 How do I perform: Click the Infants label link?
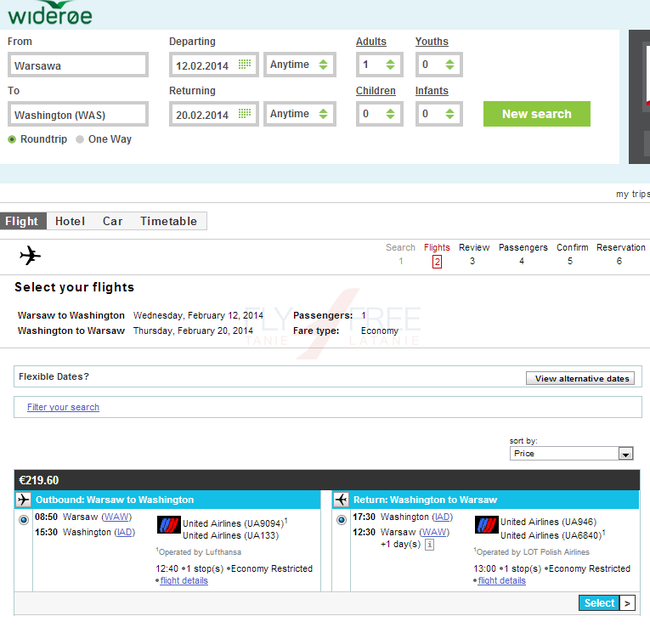pyautogui.click(x=432, y=91)
